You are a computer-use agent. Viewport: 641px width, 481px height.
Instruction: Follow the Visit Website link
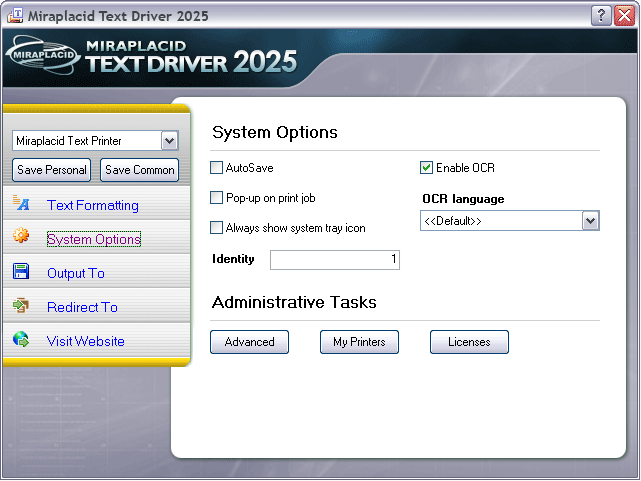[86, 341]
